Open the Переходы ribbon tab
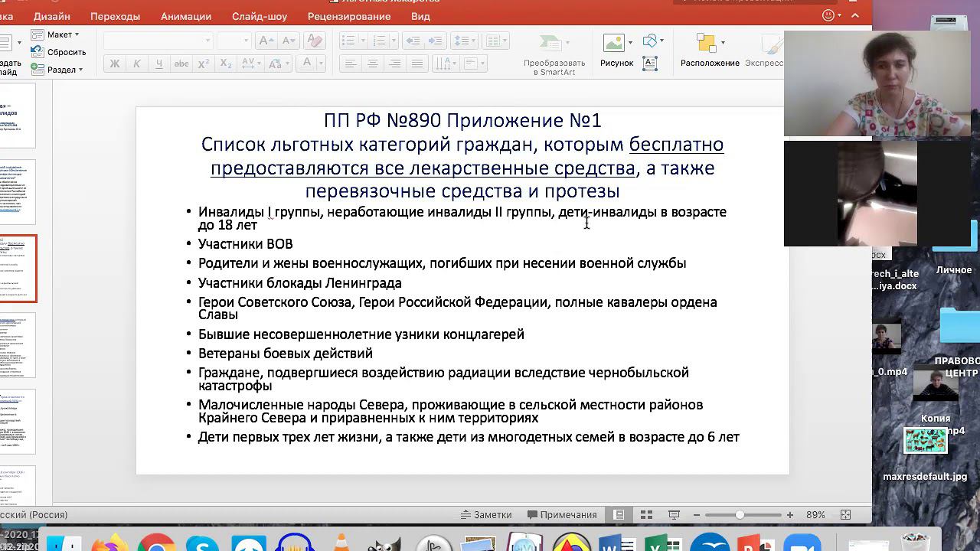 [115, 16]
